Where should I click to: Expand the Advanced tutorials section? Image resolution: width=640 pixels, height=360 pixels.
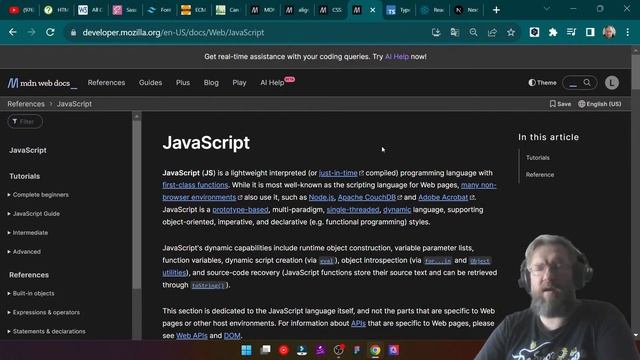click(x=24, y=252)
